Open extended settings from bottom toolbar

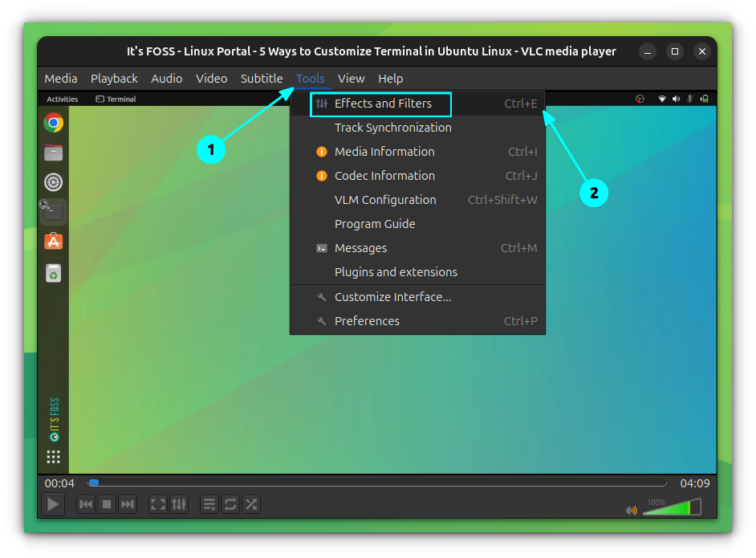coord(179,504)
